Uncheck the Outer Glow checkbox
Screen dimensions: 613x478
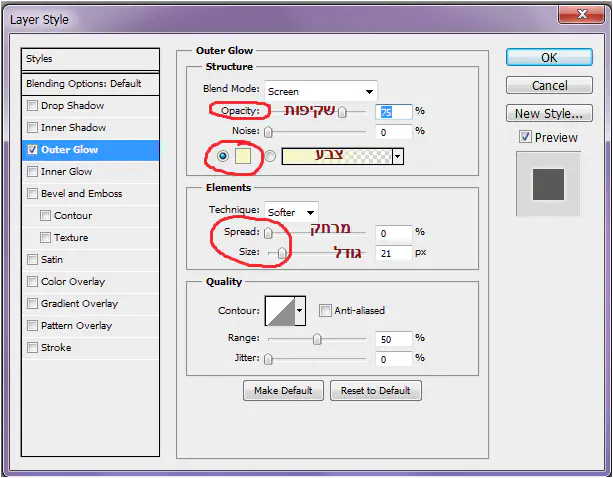pyautogui.click(x=33, y=150)
